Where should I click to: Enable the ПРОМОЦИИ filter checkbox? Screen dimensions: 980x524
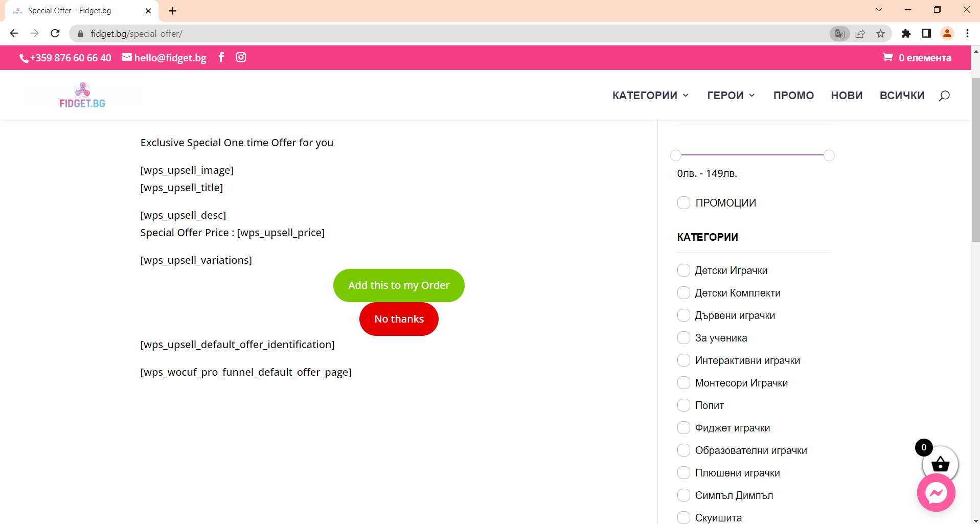coord(683,202)
